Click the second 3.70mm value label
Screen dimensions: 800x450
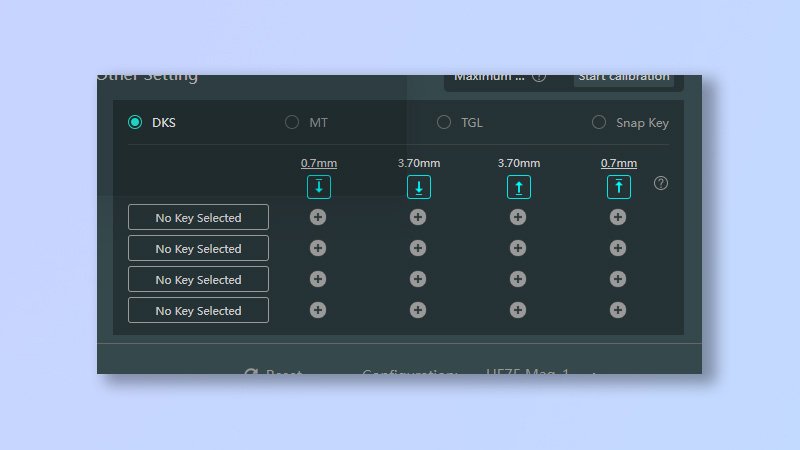tap(519, 163)
